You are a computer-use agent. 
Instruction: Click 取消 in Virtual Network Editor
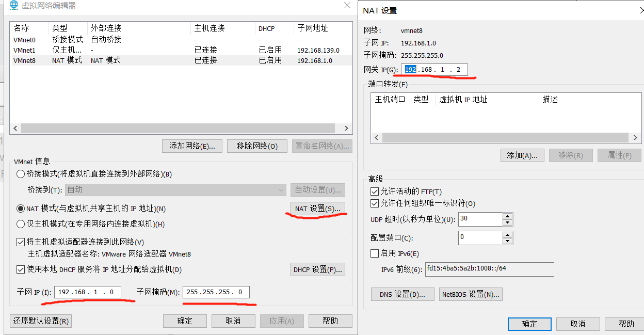coord(233,321)
